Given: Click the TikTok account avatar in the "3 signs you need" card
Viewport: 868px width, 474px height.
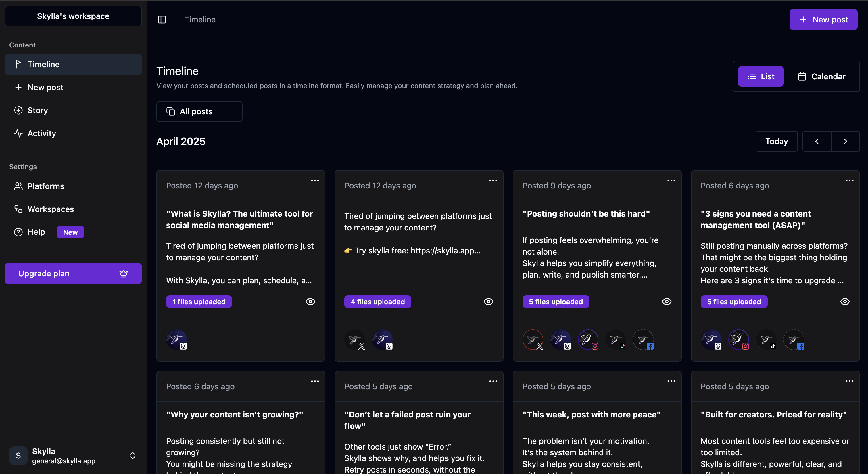Looking at the screenshot, I should click(766, 339).
